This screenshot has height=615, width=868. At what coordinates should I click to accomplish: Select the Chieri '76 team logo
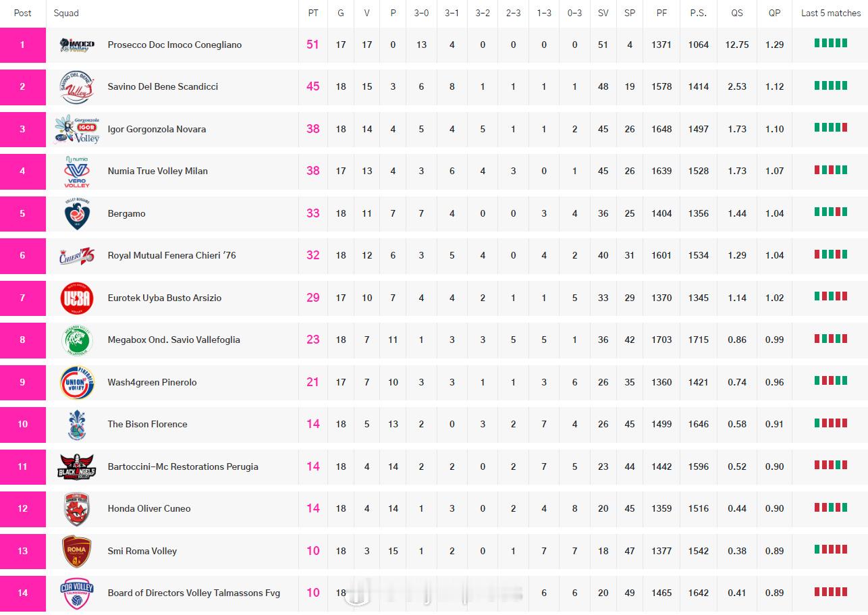click(77, 256)
